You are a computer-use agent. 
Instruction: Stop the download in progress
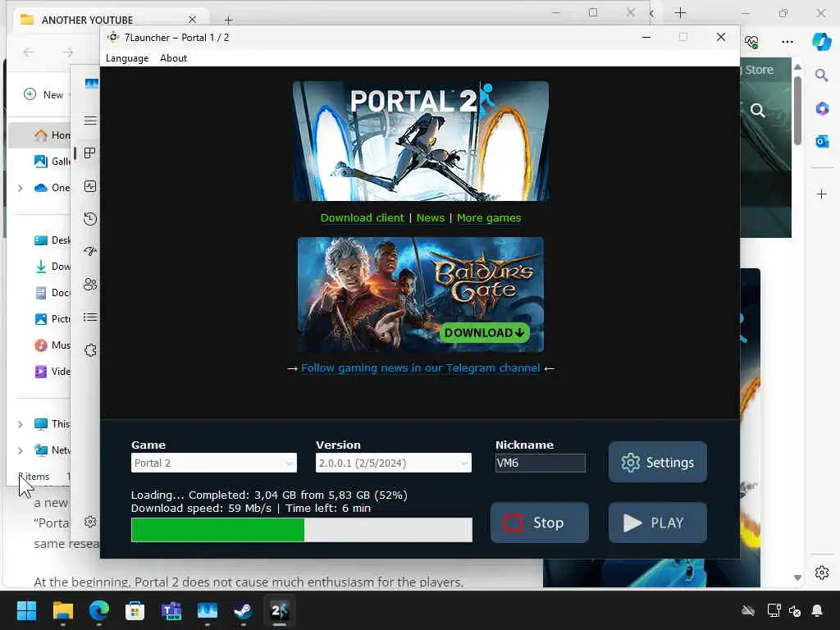(540, 523)
